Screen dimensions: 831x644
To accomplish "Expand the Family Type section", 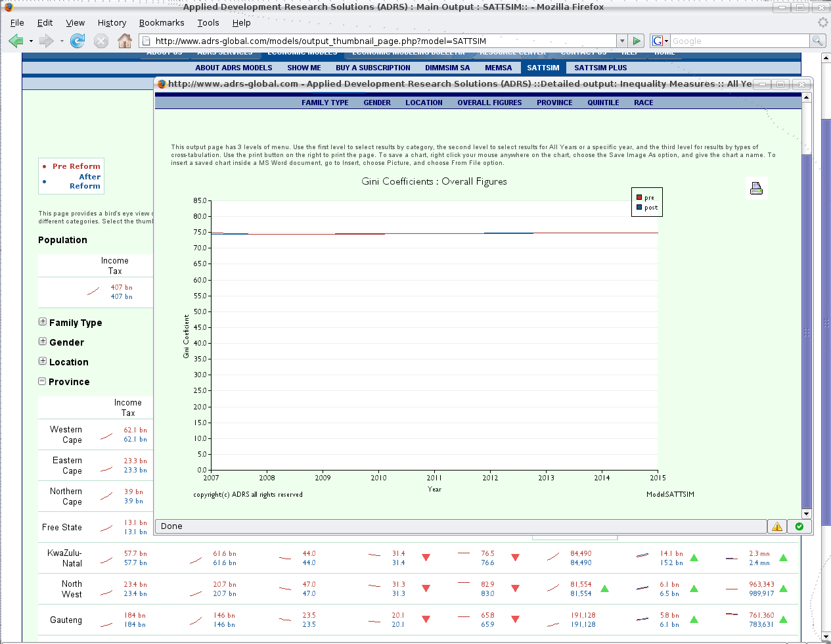I will pos(43,322).
